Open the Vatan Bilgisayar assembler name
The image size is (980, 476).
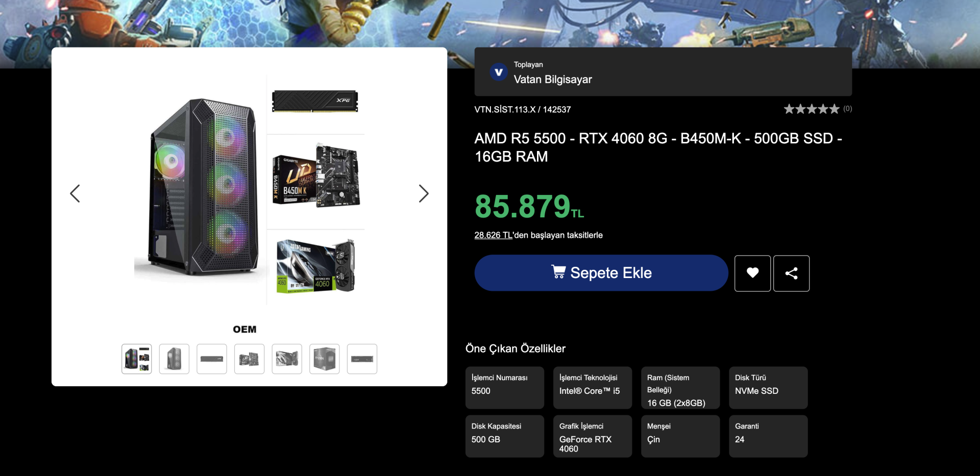(x=553, y=79)
